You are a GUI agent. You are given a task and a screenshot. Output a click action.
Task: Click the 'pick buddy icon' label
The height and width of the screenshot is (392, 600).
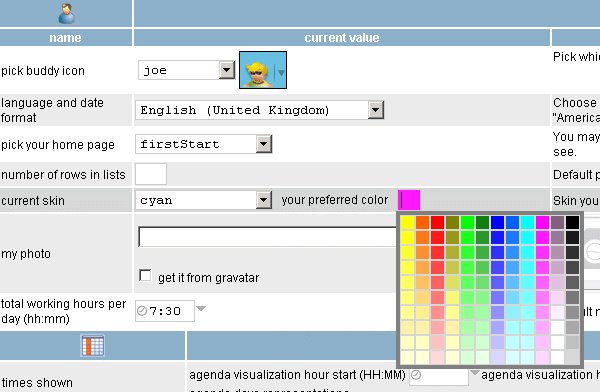coord(43,71)
